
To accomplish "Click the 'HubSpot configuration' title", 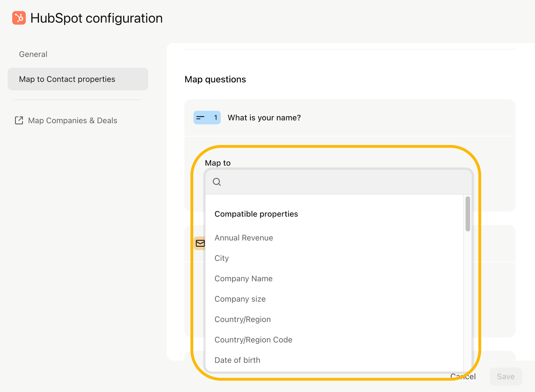I will pos(97,18).
